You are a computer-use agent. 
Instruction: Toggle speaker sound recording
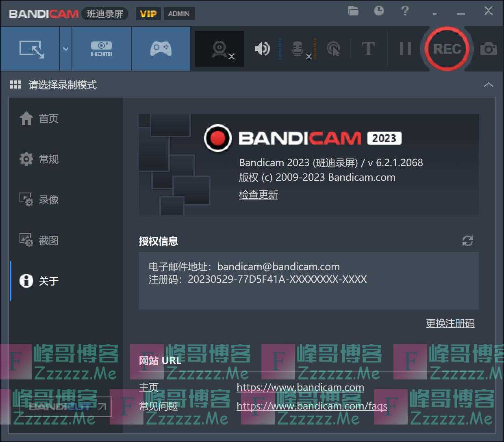(262, 49)
